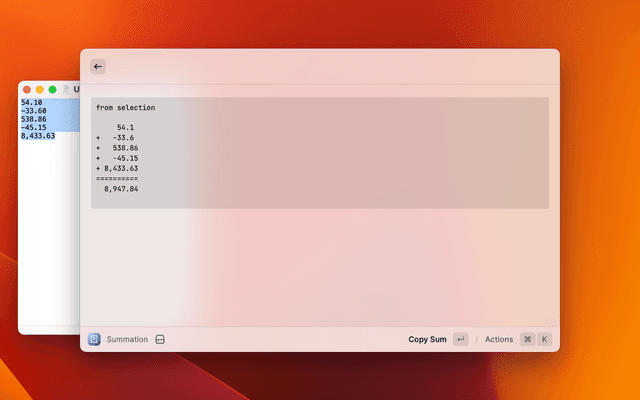640x400 pixels.
Task: Click the Command key symbol
Action: [527, 340]
